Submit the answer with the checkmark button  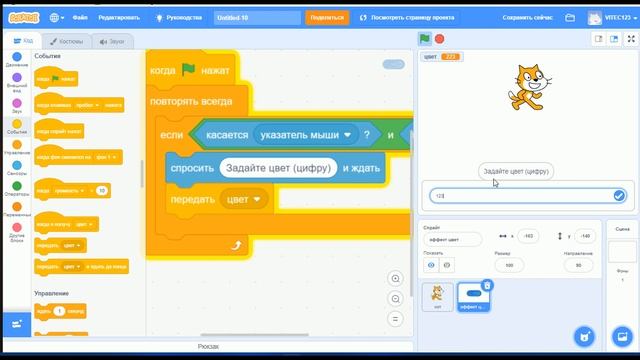[619, 196]
